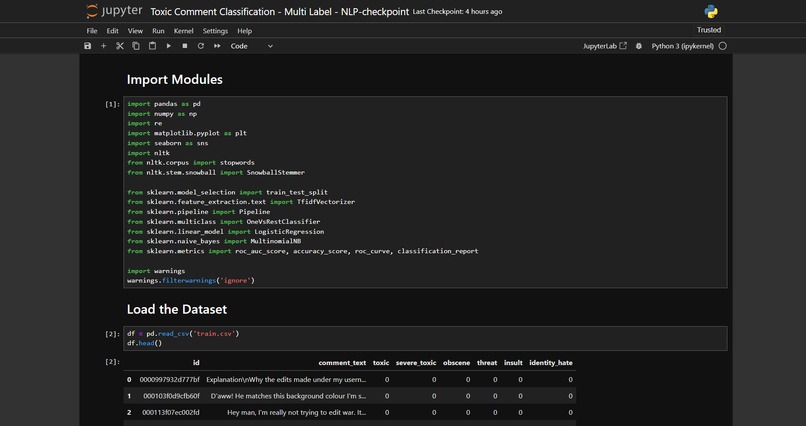Click the obscene column header
Screen dimensions: 806x426
pos(456,363)
